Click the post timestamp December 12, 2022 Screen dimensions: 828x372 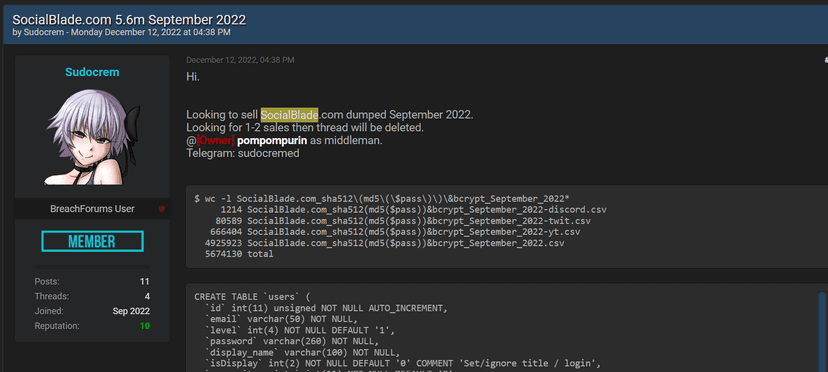click(x=240, y=60)
